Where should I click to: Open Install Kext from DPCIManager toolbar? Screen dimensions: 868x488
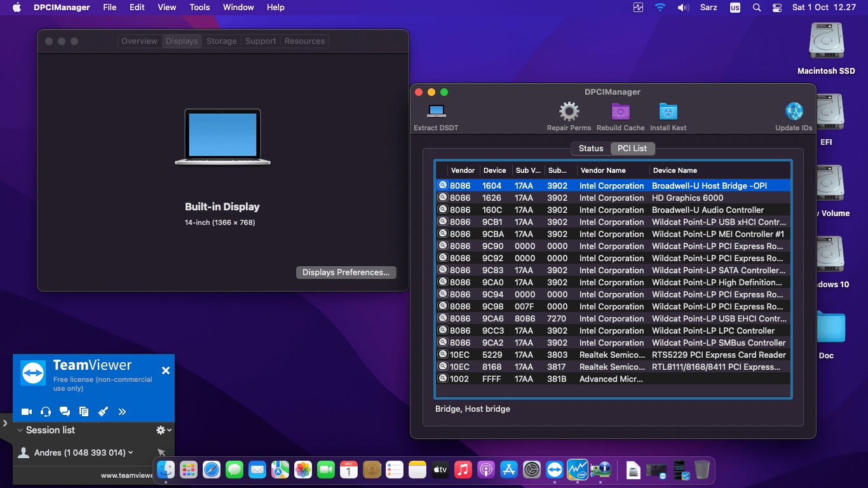(x=668, y=112)
